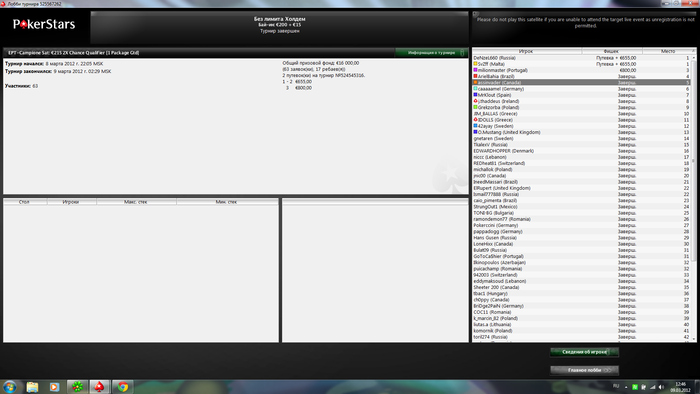
Task: Open the Windows Start menu orb
Action: (10, 386)
